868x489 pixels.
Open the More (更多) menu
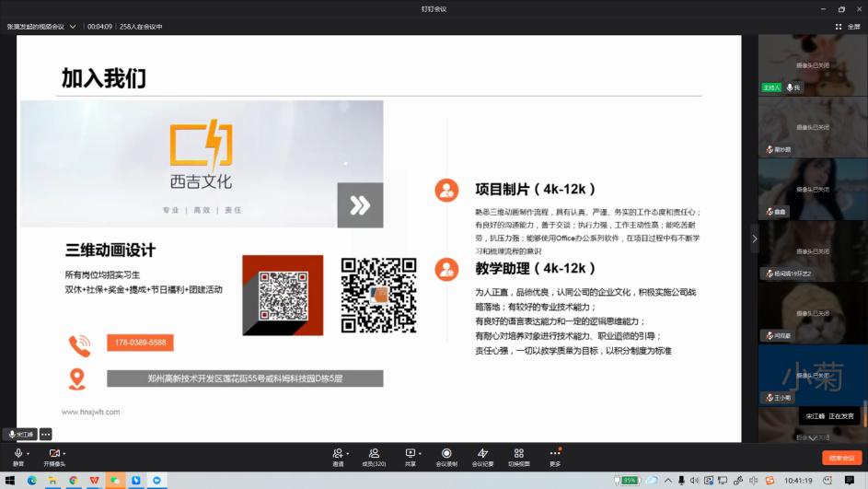click(x=555, y=453)
